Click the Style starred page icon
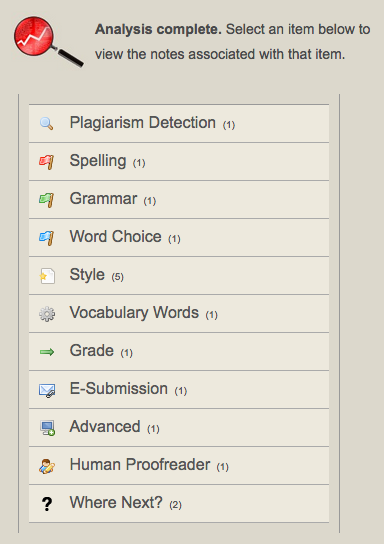Viewport: 384px width, 544px height. coord(47,276)
